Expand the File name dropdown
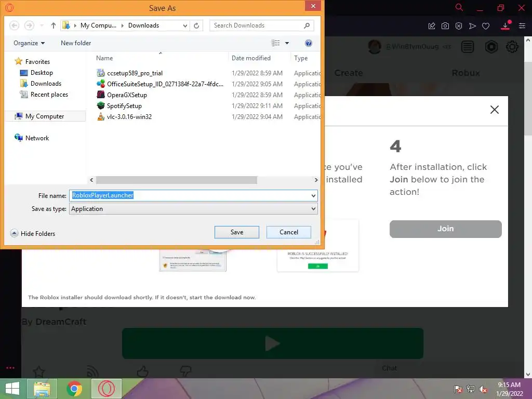The width and height of the screenshot is (532, 399). pyautogui.click(x=313, y=195)
